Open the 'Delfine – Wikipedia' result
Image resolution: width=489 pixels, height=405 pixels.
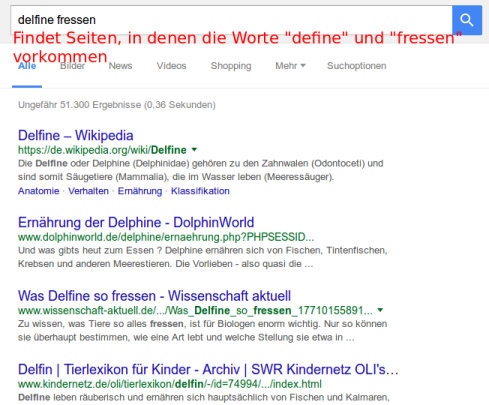pos(76,135)
